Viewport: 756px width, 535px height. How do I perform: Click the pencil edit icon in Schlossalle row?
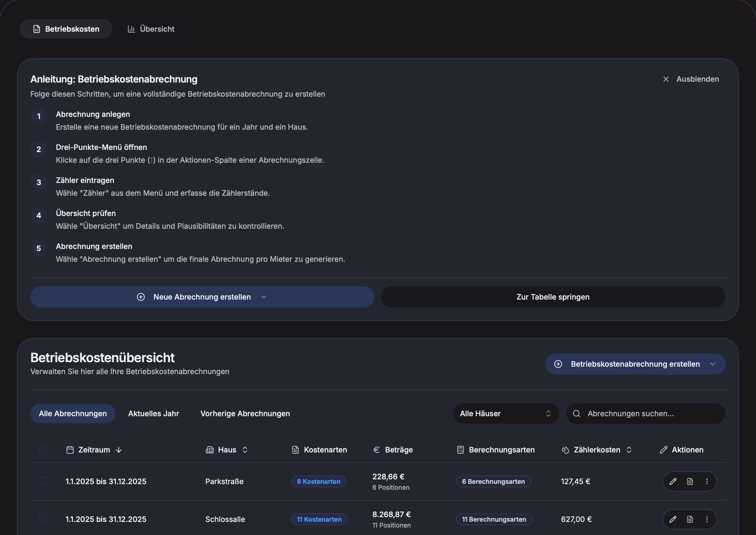[673, 519]
